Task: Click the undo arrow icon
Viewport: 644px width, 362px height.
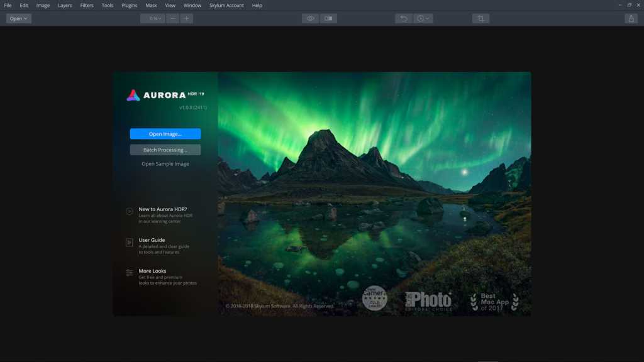Action: tap(404, 18)
